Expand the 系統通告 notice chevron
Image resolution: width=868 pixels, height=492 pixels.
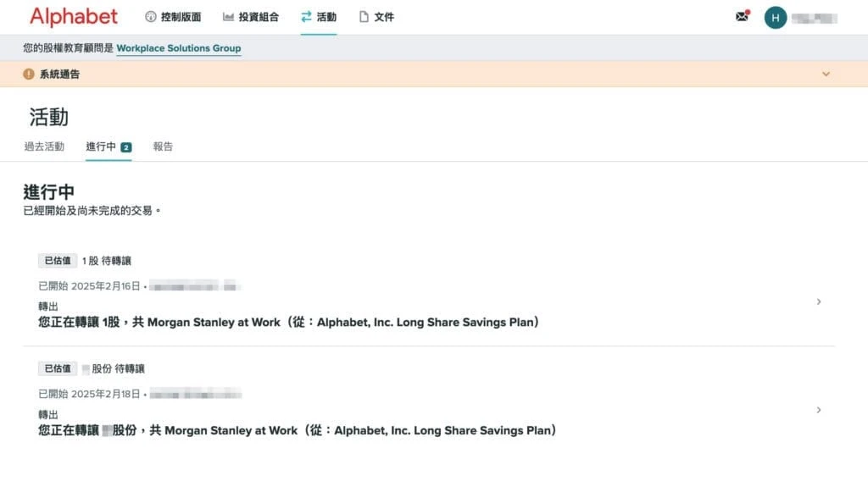coord(826,74)
